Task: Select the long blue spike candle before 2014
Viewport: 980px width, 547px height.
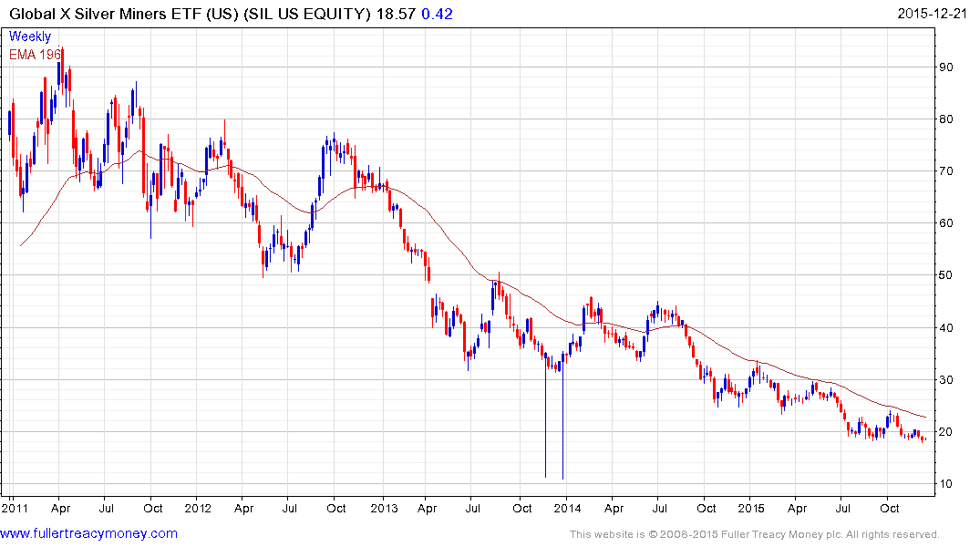Action: [563, 416]
